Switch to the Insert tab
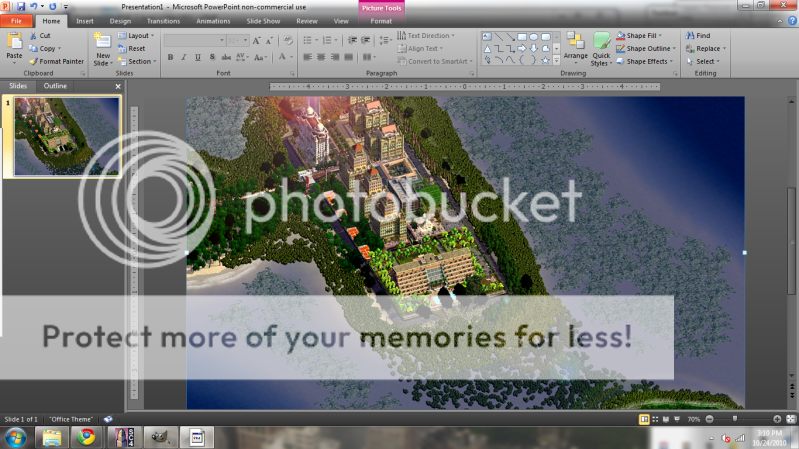799x449 pixels. point(85,21)
